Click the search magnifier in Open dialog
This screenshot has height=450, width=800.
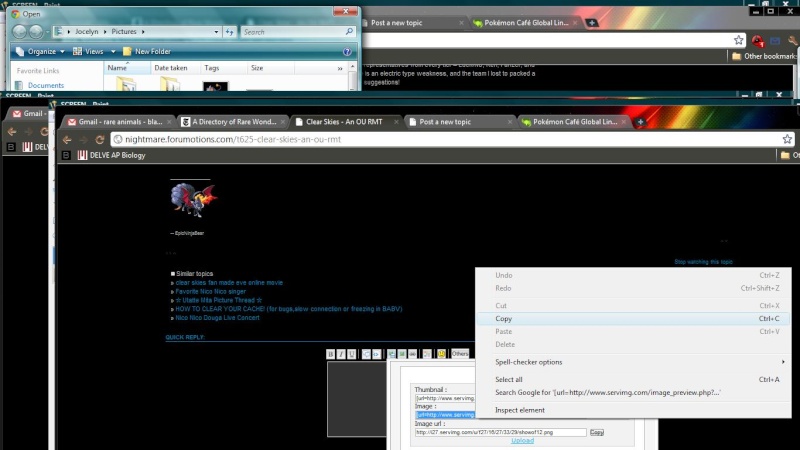point(349,32)
